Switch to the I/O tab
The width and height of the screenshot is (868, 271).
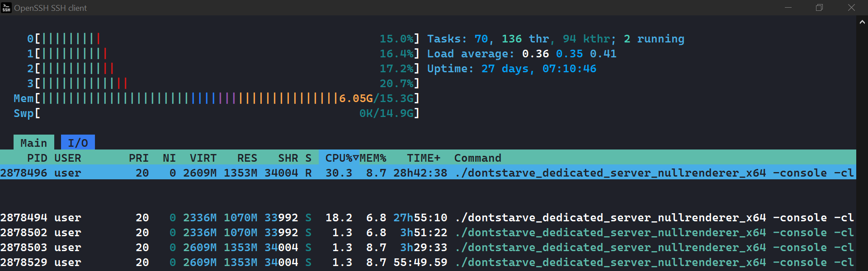coord(78,143)
